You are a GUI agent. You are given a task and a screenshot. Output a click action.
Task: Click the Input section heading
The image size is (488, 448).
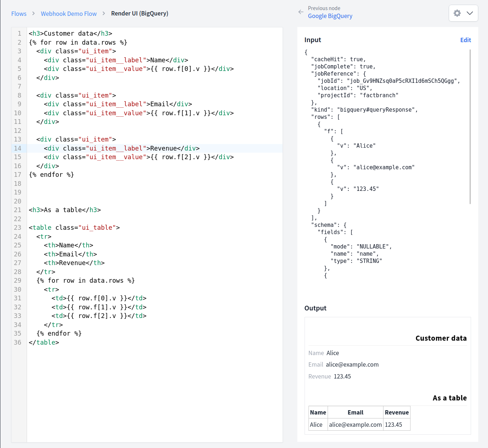[312, 40]
